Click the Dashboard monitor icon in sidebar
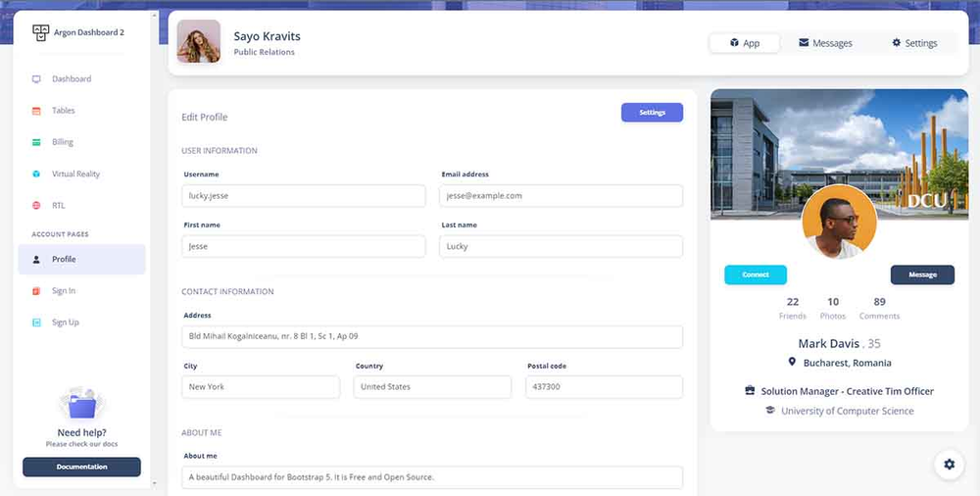 pyautogui.click(x=36, y=79)
